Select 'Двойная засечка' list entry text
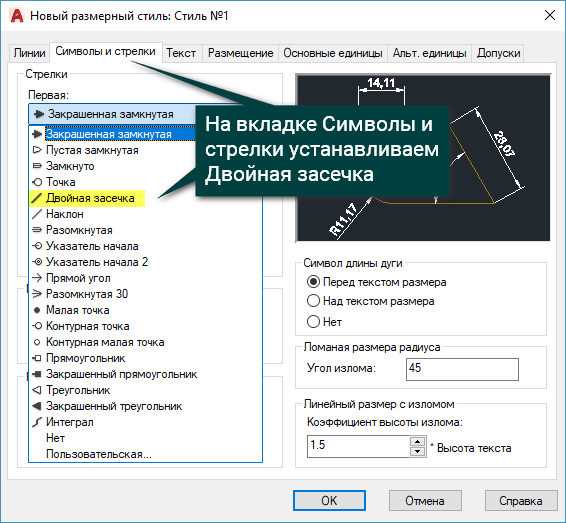The width and height of the screenshot is (566, 523). pyautogui.click(x=90, y=198)
